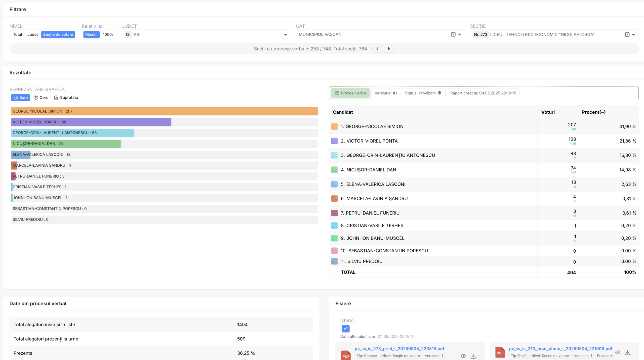Select Total level option
Image resolution: width=644 pixels, height=360 pixels.
[x=18, y=34]
